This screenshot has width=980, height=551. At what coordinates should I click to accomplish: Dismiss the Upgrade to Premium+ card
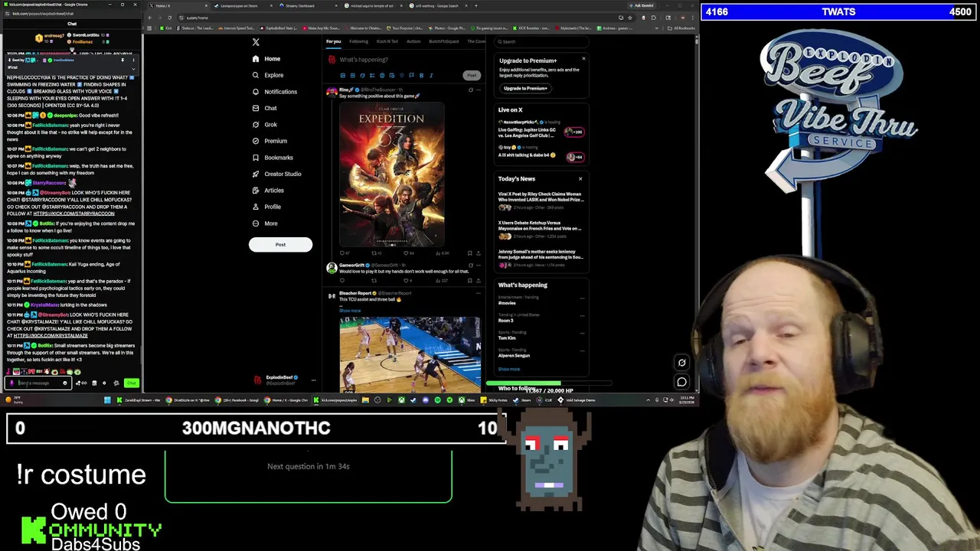tap(583, 58)
